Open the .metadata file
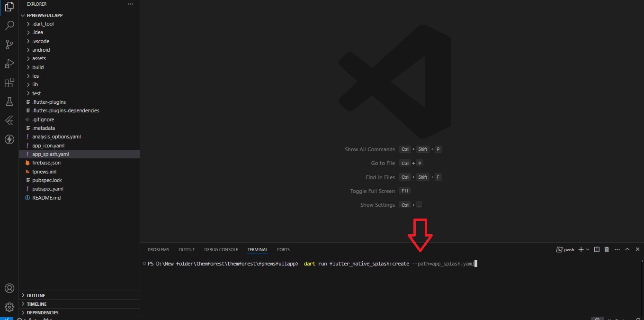This screenshot has width=644, height=320. click(80, 128)
